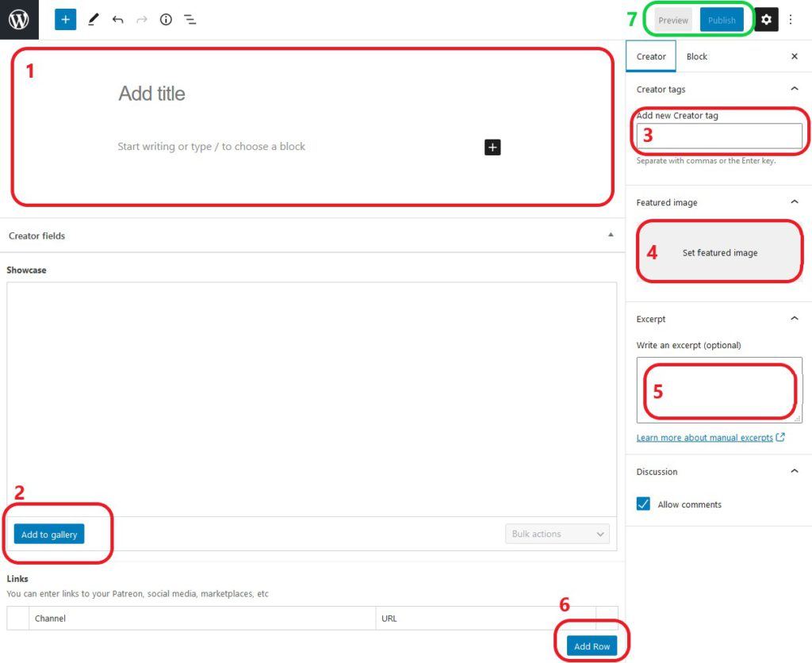Screen dimensions: 812x663
Task: Uncheck Allow comments in Discussion
Action: point(643,504)
